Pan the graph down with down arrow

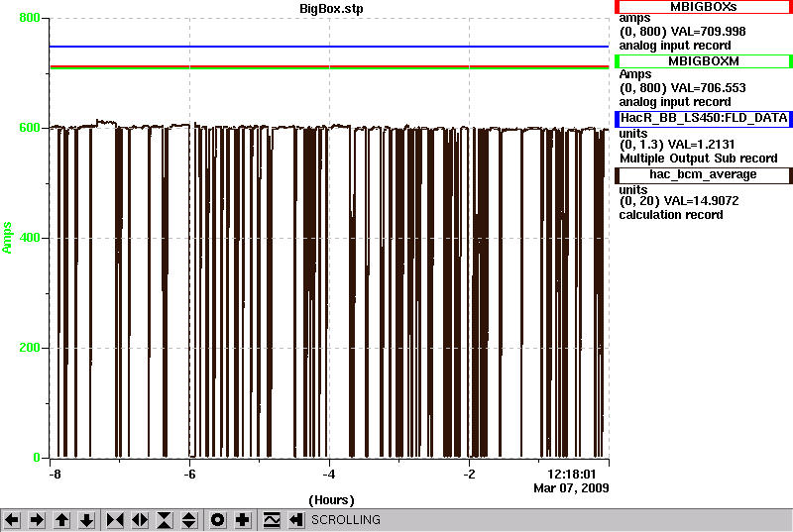coord(86,520)
